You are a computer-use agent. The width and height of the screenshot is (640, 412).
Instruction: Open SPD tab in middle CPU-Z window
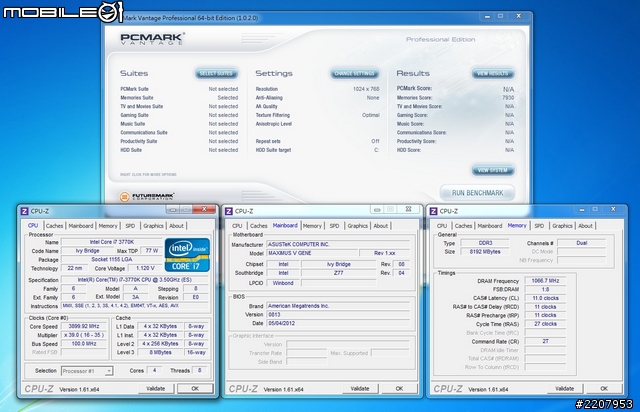(x=335, y=226)
